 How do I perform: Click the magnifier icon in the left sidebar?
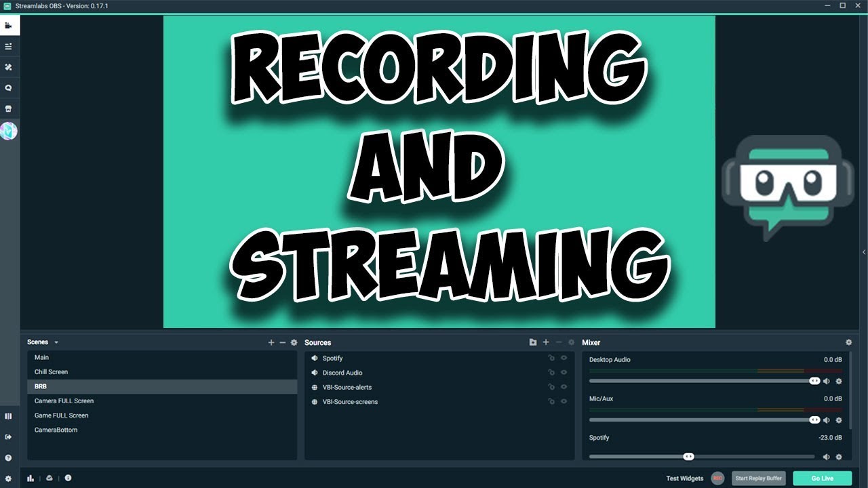[x=9, y=87]
